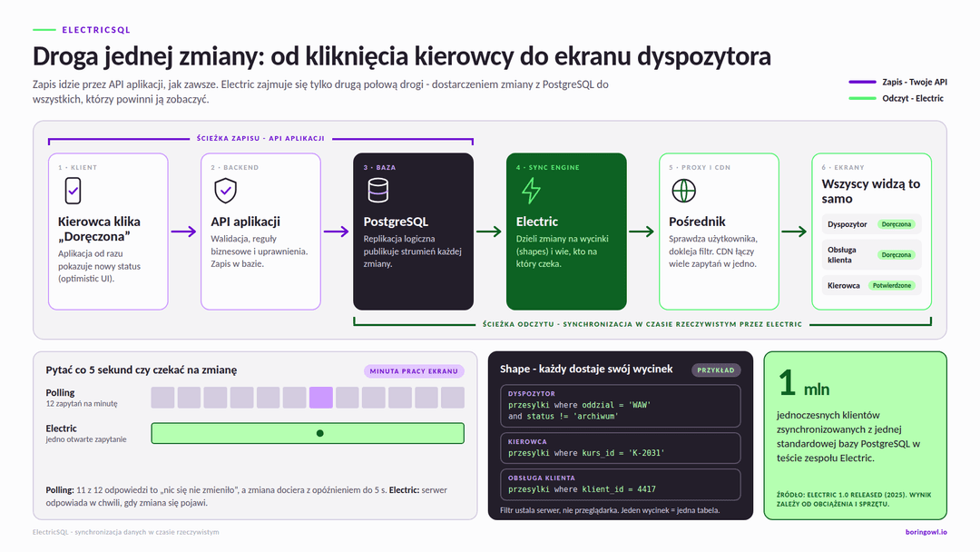Click the 'PostgreSQL' heading

point(396,222)
